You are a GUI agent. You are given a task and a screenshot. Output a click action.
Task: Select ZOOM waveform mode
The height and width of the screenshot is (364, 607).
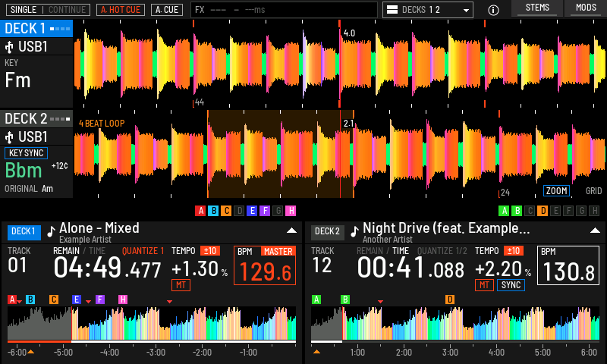(556, 190)
